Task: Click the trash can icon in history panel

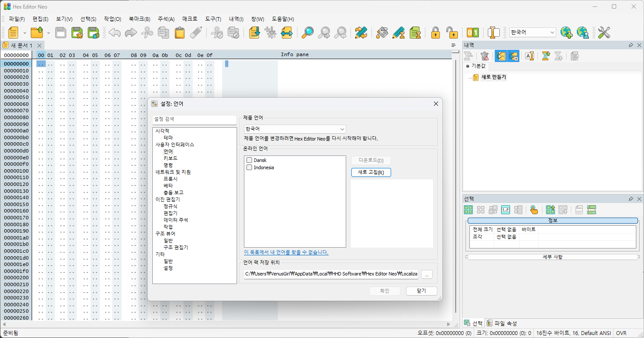Action: [485, 56]
